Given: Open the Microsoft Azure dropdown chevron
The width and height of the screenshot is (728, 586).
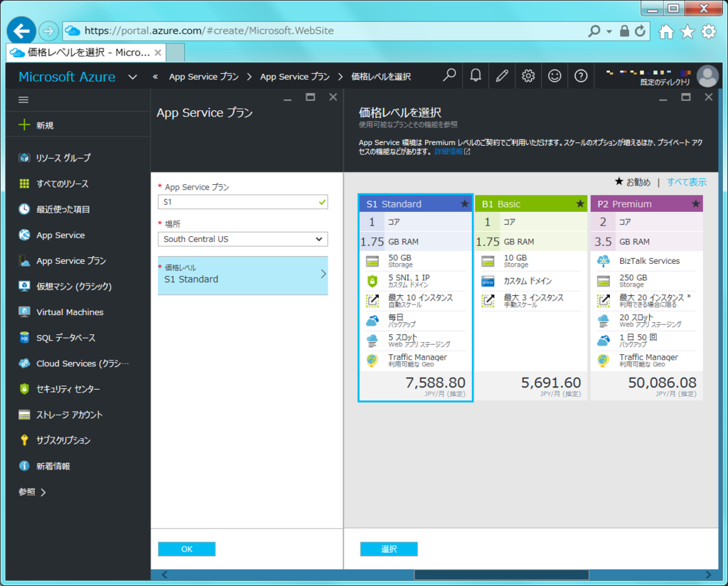Looking at the screenshot, I should pyautogui.click(x=133, y=77).
